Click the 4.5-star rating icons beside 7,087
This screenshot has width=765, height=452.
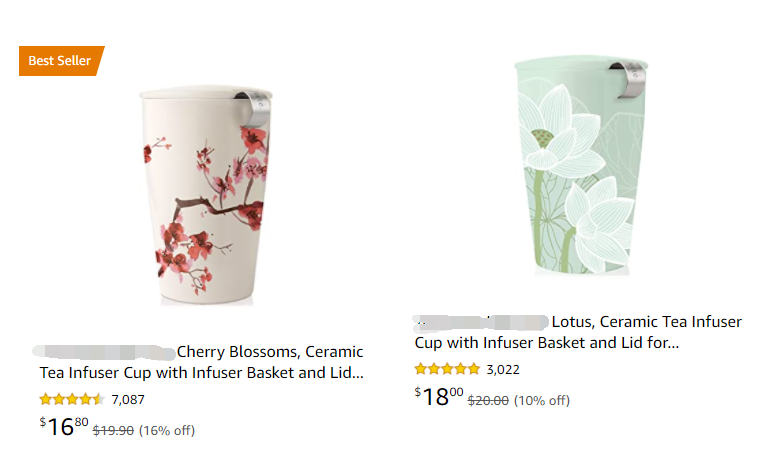72,399
